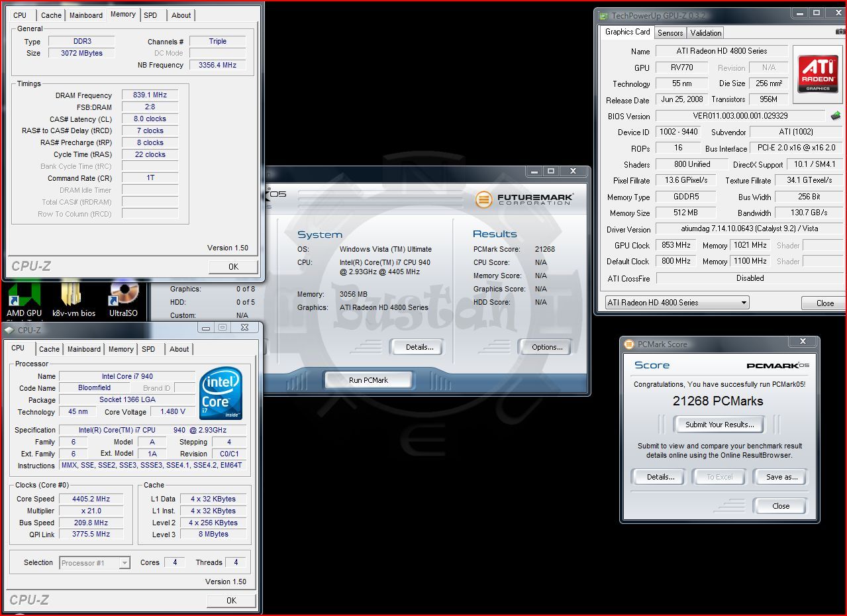This screenshot has height=616, width=847.
Task: Click the GPU-Z title bar icon
Action: point(603,16)
